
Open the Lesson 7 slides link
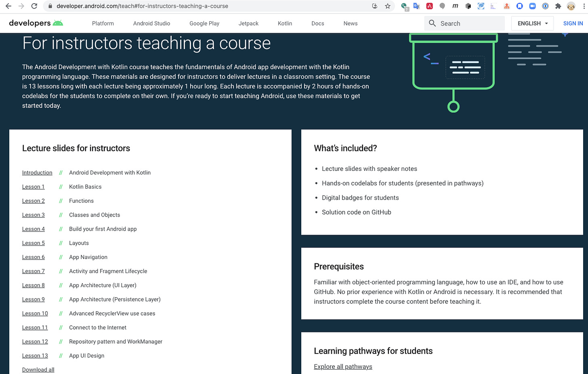click(x=34, y=271)
